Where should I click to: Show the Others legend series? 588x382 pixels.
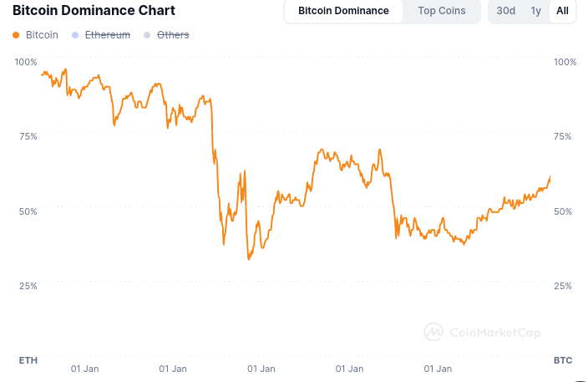click(x=173, y=35)
